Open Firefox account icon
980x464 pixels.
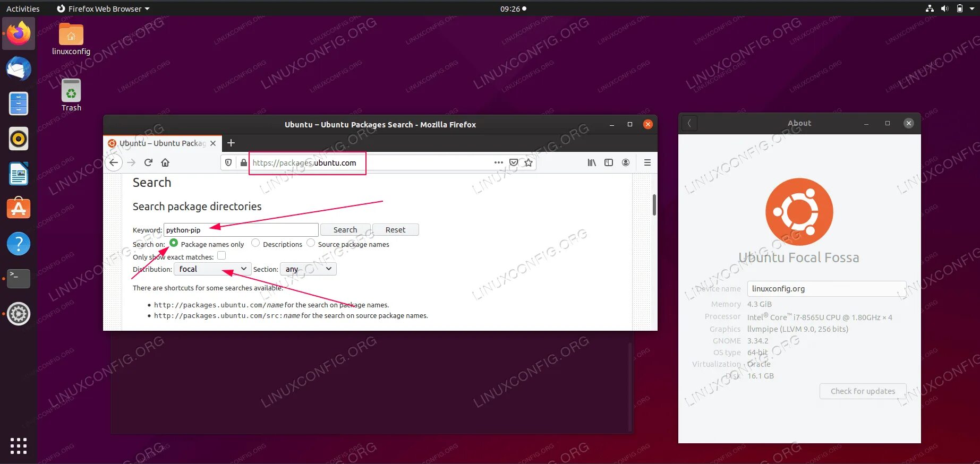[x=626, y=162]
